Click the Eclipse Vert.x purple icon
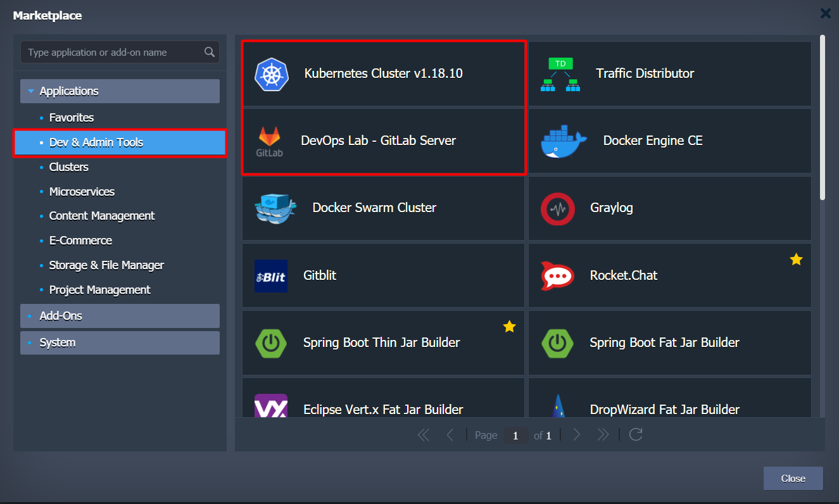The image size is (839, 504). [271, 406]
